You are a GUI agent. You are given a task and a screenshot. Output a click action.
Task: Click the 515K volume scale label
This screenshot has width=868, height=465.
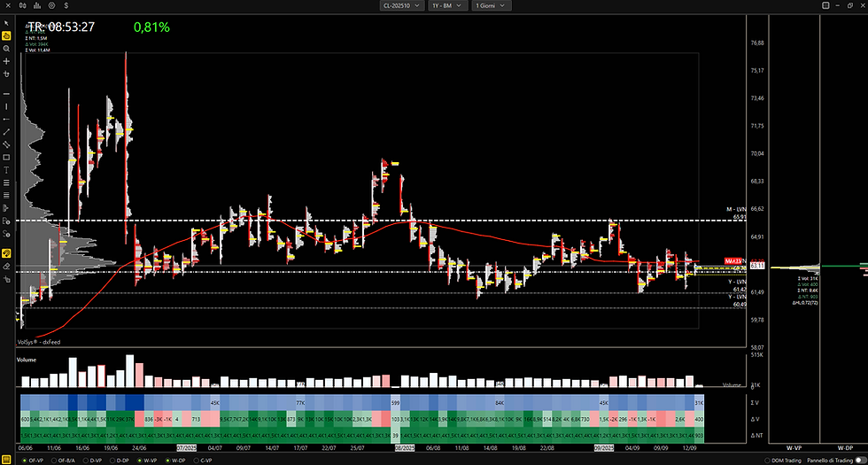pos(756,354)
